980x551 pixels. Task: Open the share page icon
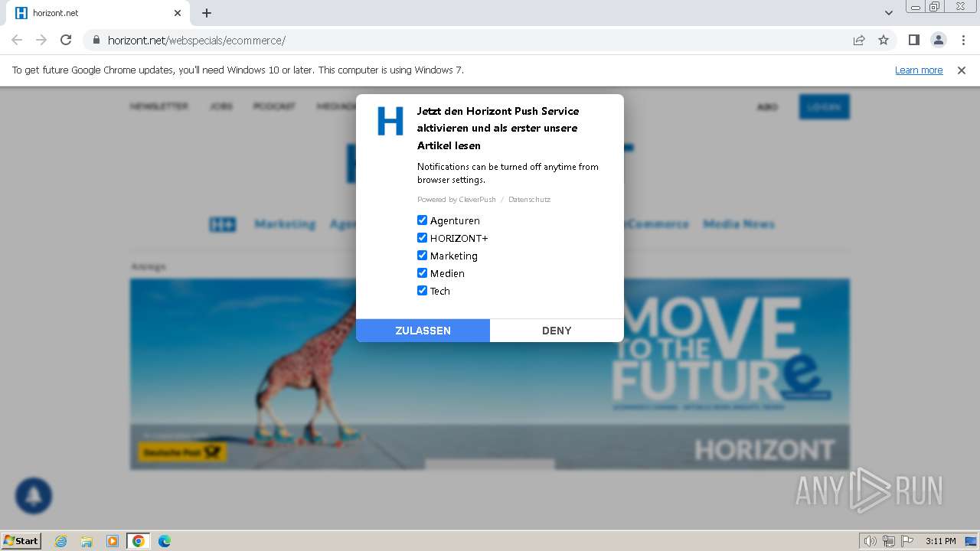point(859,40)
